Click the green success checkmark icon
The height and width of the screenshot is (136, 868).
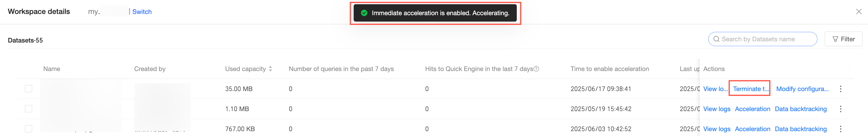(364, 13)
